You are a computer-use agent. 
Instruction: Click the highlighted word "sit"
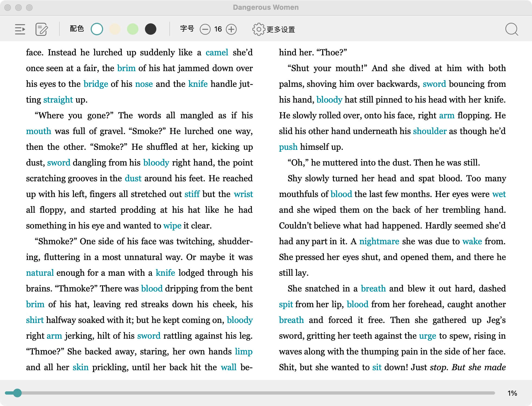[377, 367]
